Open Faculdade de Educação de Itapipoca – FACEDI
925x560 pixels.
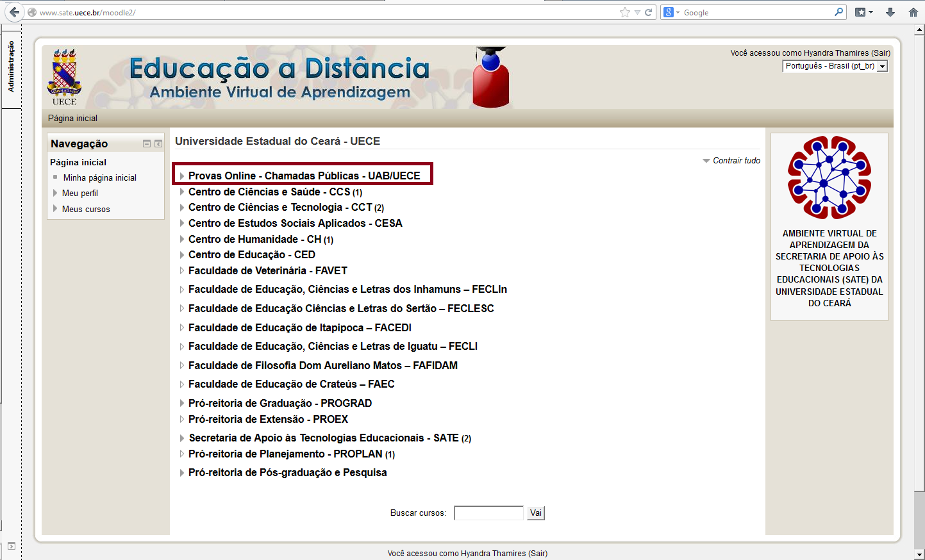(x=300, y=327)
